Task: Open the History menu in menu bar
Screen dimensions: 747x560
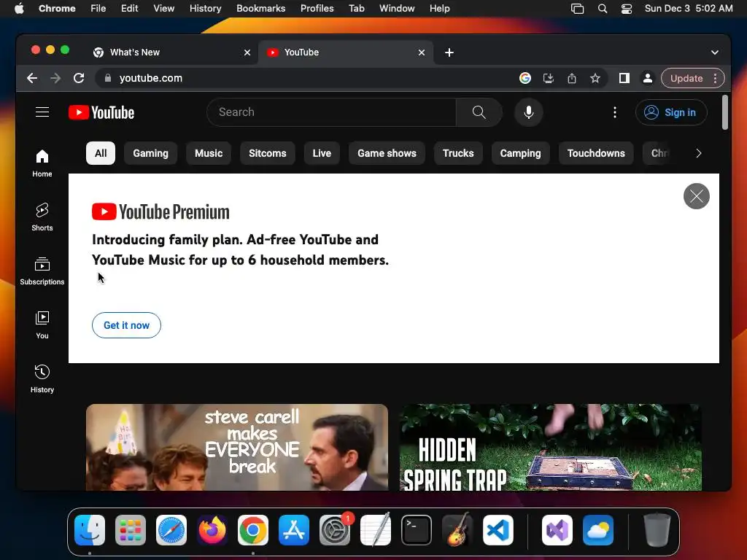Action: tap(205, 9)
